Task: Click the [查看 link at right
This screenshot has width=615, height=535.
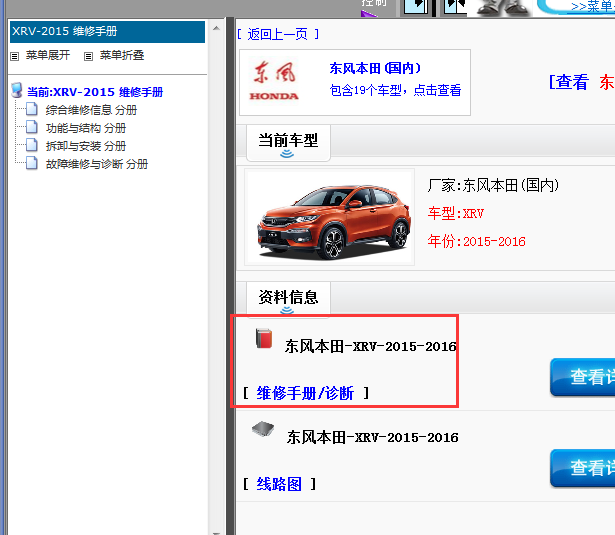Action: 569,82
